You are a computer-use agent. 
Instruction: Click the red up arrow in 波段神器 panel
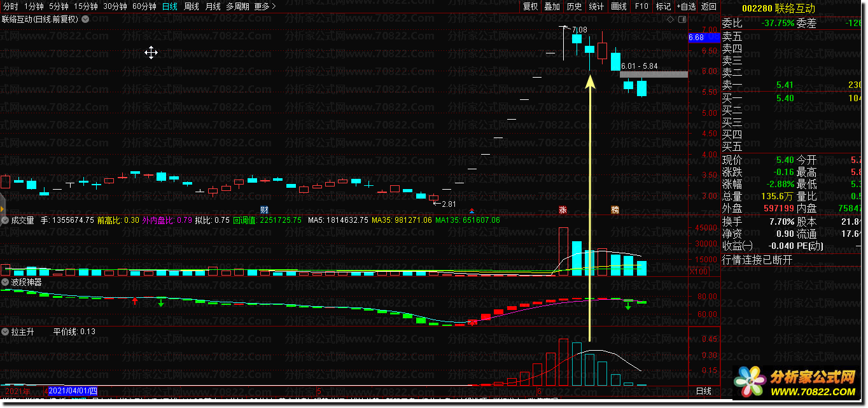click(x=135, y=300)
